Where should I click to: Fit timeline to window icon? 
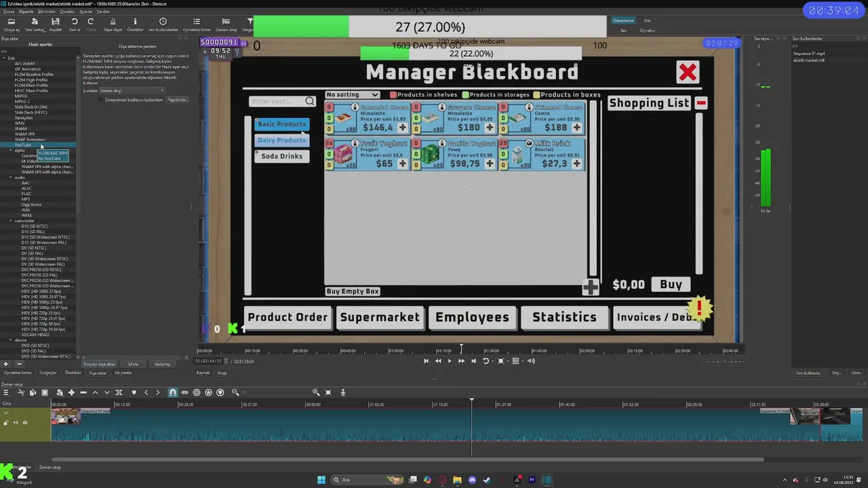coord(328,392)
